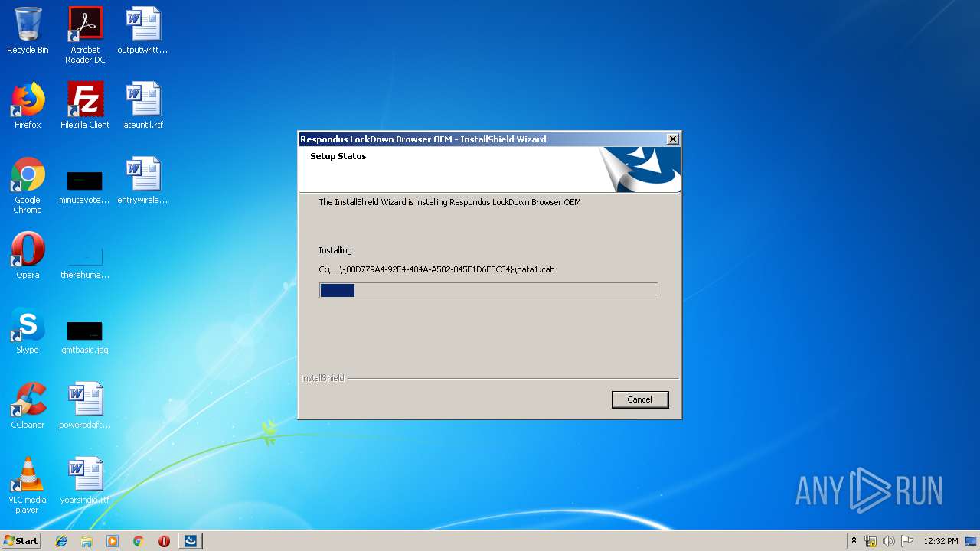Launch Internet Explorer from the taskbar
This screenshot has height=551, width=980.
61,541
